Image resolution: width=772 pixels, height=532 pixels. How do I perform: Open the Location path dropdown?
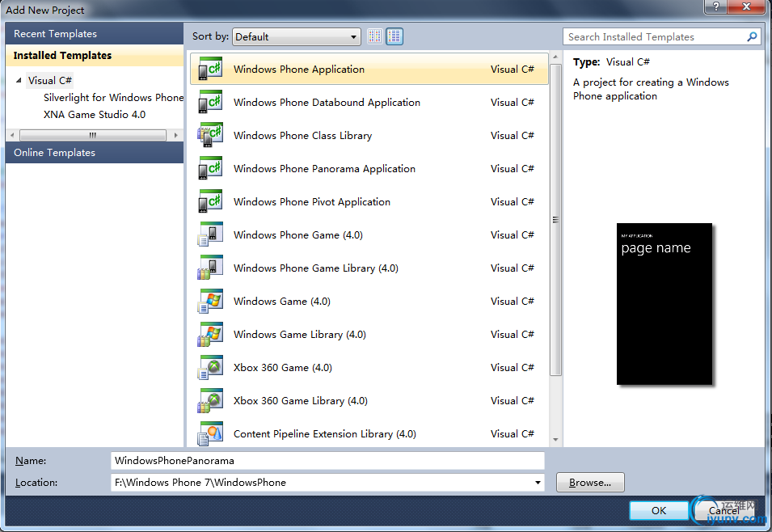tap(538, 482)
